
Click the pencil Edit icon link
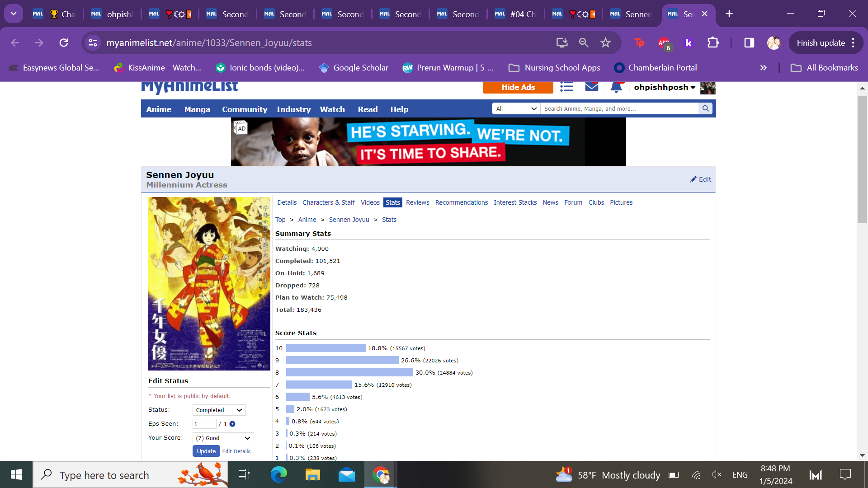(700, 179)
